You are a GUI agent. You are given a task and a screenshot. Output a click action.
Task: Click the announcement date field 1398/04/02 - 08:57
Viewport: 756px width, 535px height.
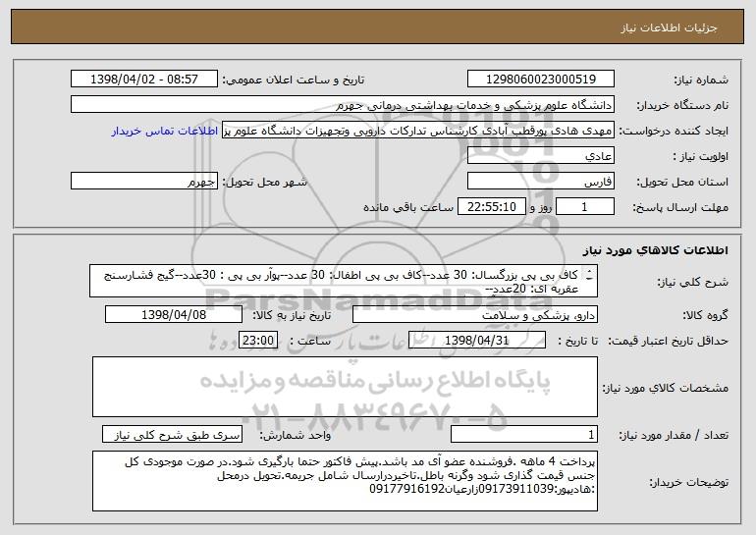point(144,80)
